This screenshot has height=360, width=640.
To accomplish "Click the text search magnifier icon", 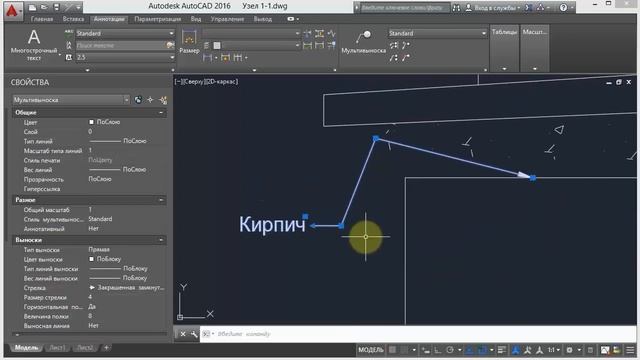I will (170, 45).
